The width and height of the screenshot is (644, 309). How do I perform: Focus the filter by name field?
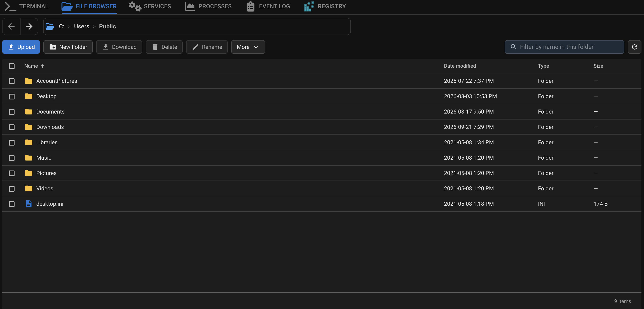(x=564, y=47)
